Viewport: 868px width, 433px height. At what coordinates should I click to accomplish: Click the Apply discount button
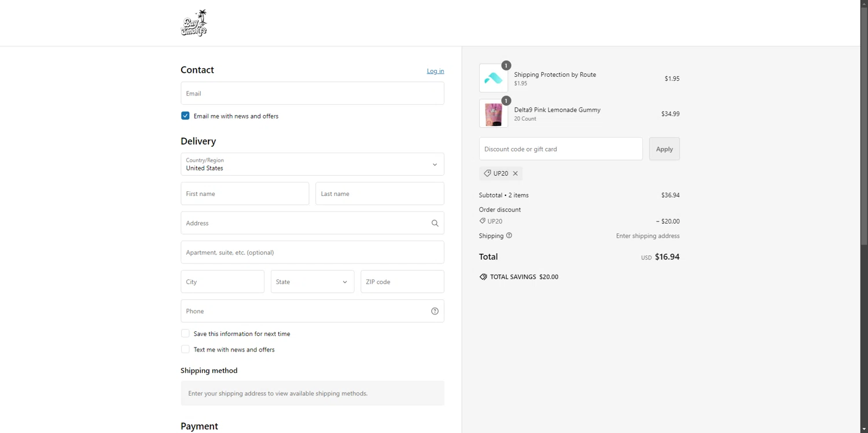(664, 149)
